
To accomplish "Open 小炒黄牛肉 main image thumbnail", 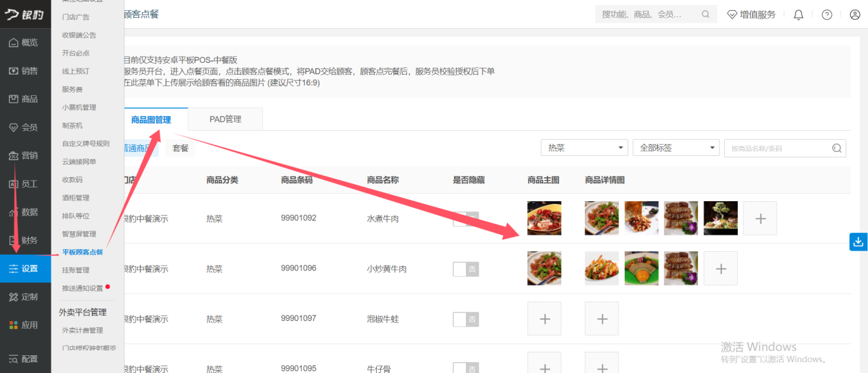I will click(x=545, y=269).
